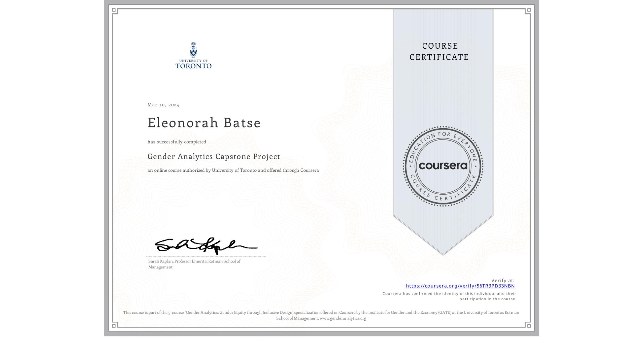644x337 pixels.
Task: Click the 'Verify at:' label
Action: coord(503,280)
